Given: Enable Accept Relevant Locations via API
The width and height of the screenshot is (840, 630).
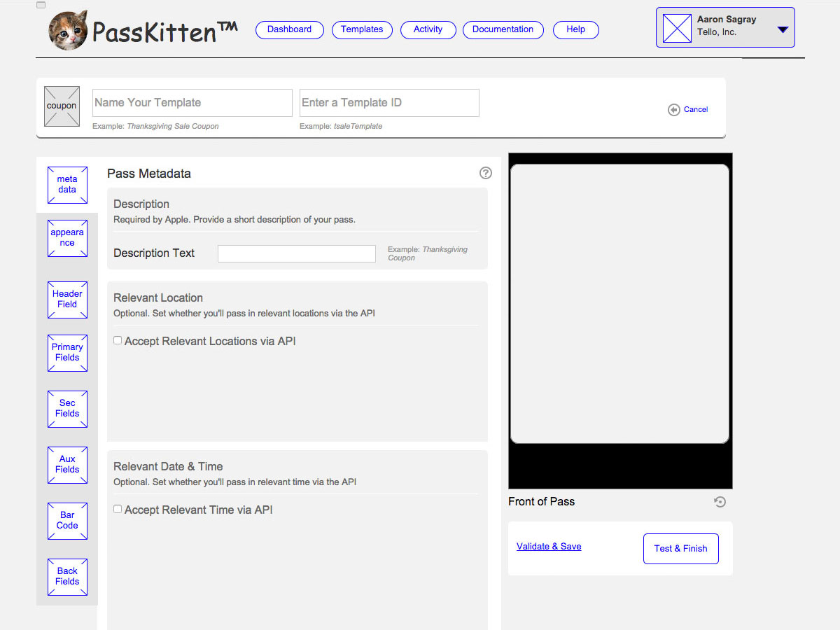Looking at the screenshot, I should pos(118,341).
